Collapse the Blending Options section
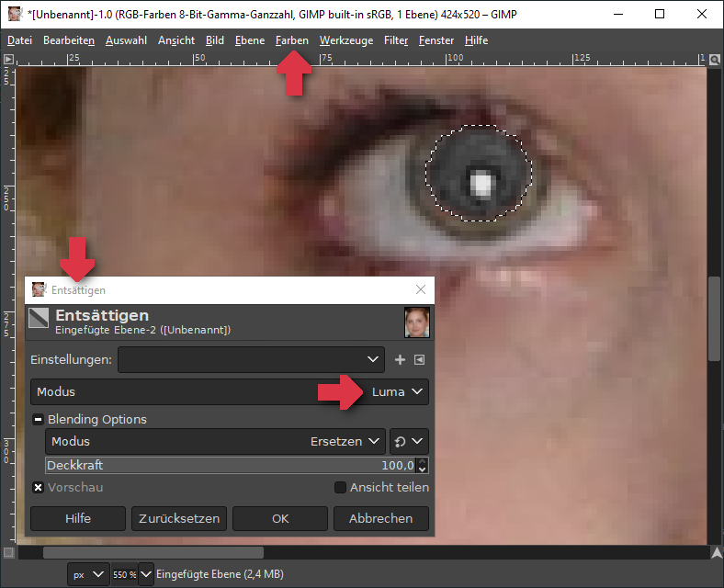Screen dimensions: 724x588 (39, 420)
